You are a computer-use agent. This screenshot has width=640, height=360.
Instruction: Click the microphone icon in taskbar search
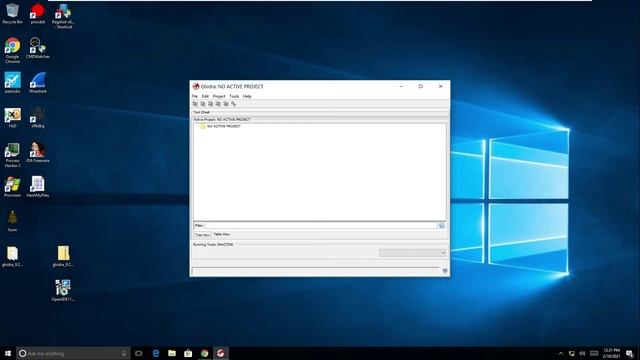(x=124, y=353)
